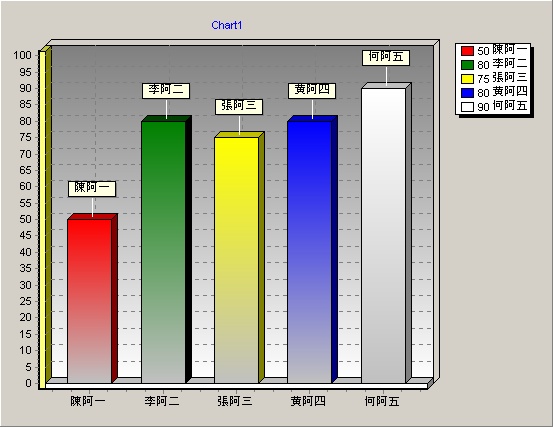The width and height of the screenshot is (553, 427).
Task: Click the yellow legend swatch for 張阿三
Action: tap(467, 79)
